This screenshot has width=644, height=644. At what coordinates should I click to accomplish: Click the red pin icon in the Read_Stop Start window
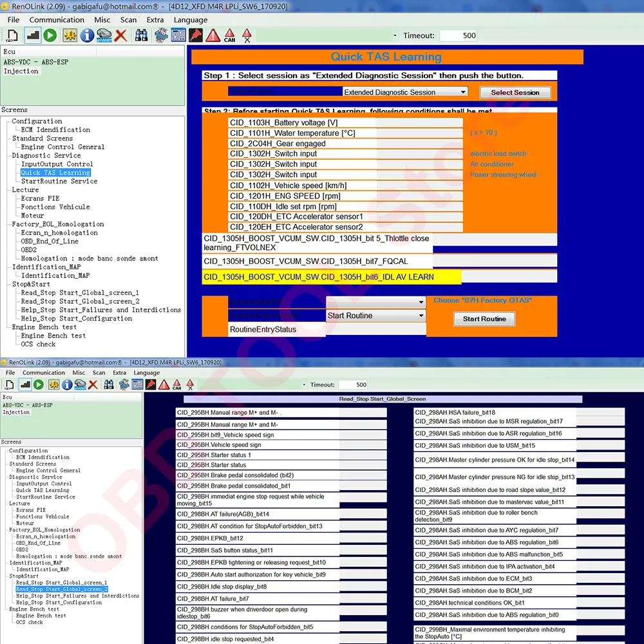151,385
